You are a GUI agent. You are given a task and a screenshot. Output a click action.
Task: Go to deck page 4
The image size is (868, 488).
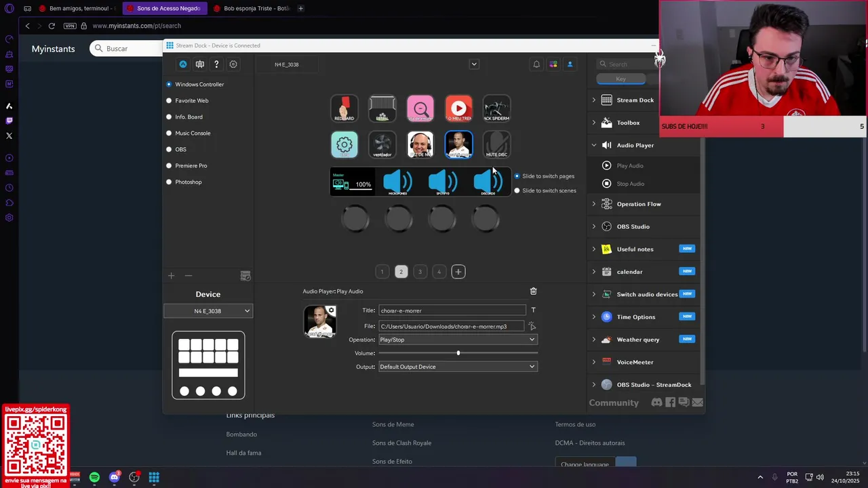pyautogui.click(x=439, y=272)
